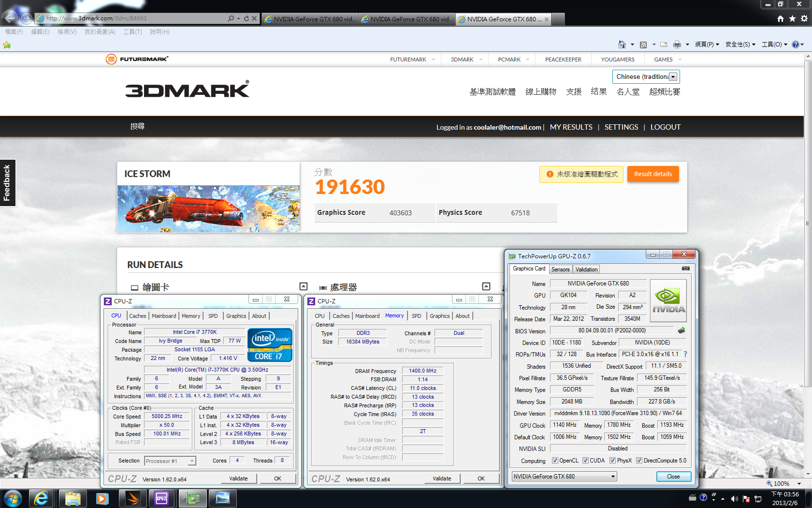
Task: Click the NVIDIA logo in GPU-Z
Action: click(668, 301)
